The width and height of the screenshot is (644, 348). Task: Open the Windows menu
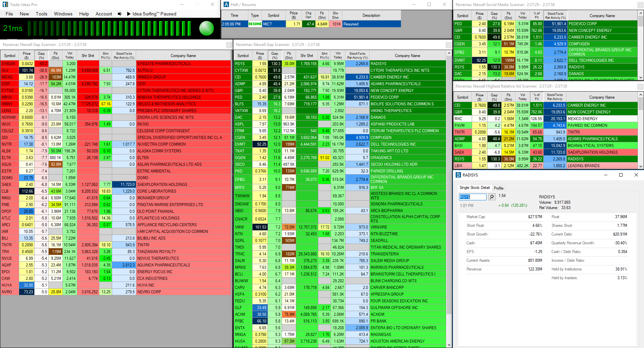(63, 14)
